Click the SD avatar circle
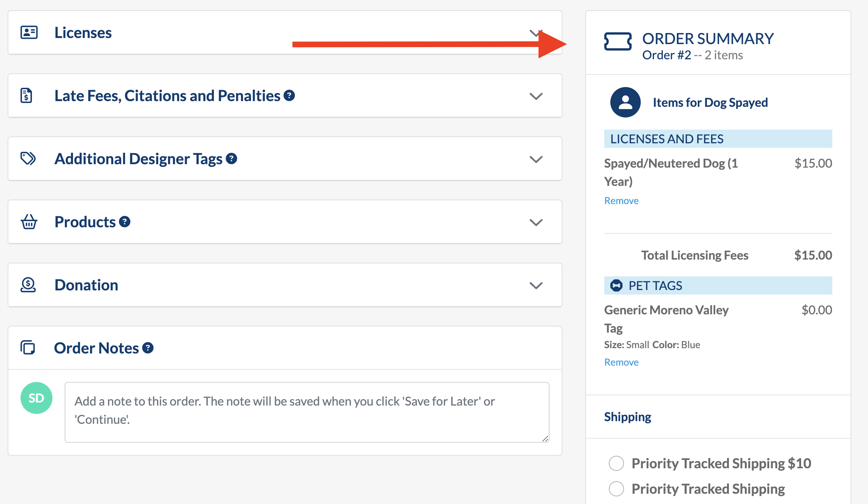 pyautogui.click(x=36, y=398)
